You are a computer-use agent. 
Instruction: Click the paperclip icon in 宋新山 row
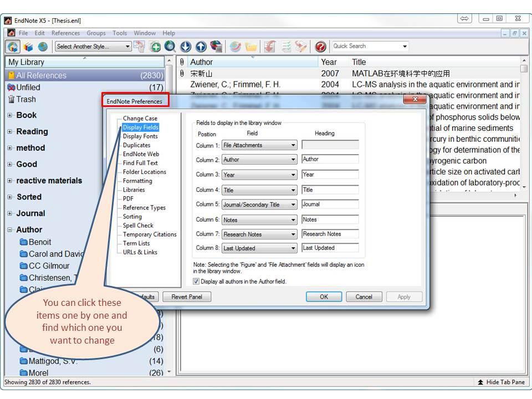pos(182,73)
